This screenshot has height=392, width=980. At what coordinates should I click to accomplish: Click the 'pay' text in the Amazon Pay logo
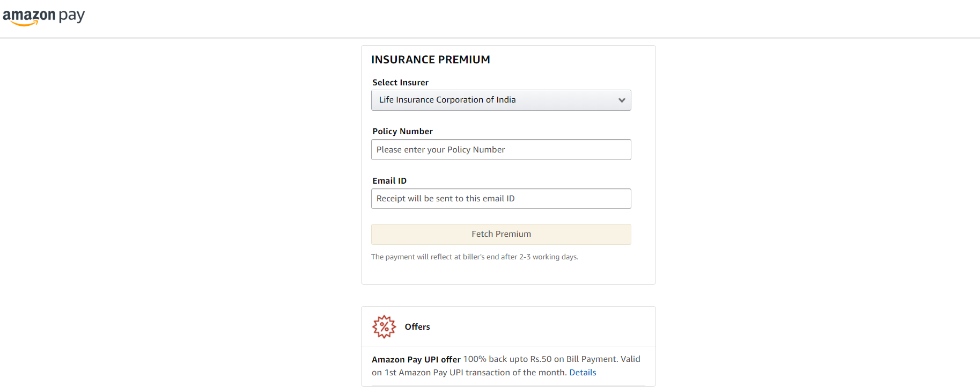click(72, 16)
